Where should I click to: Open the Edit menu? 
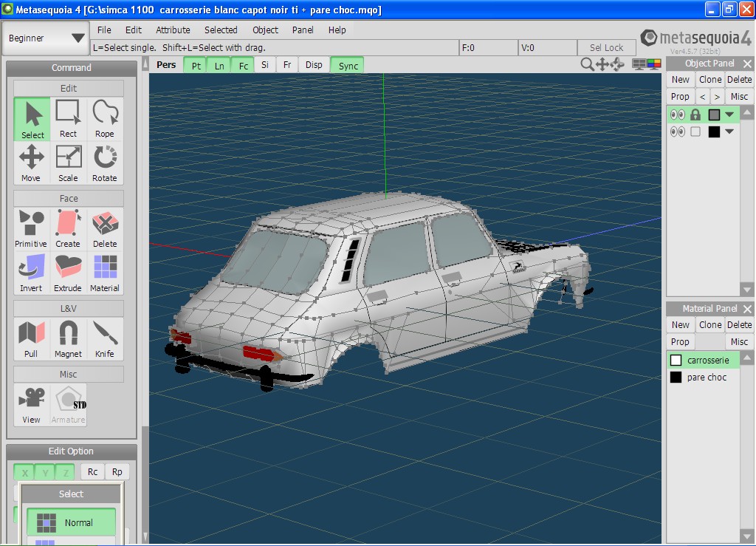click(x=134, y=30)
